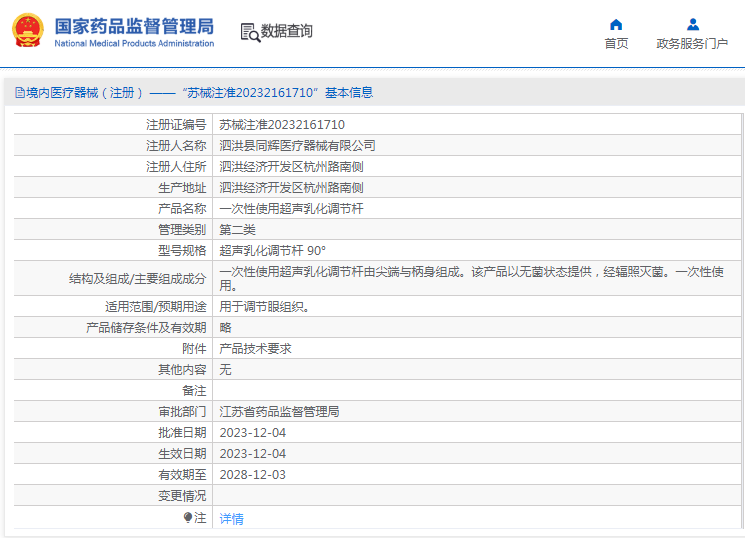Select the 生产地址 address value
Viewport: 745px width, 538px height.
pyautogui.click(x=291, y=188)
